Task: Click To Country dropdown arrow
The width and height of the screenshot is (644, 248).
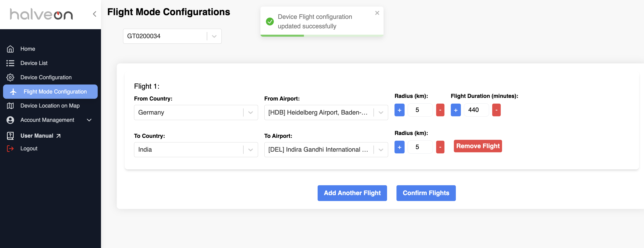Action: [x=251, y=150]
